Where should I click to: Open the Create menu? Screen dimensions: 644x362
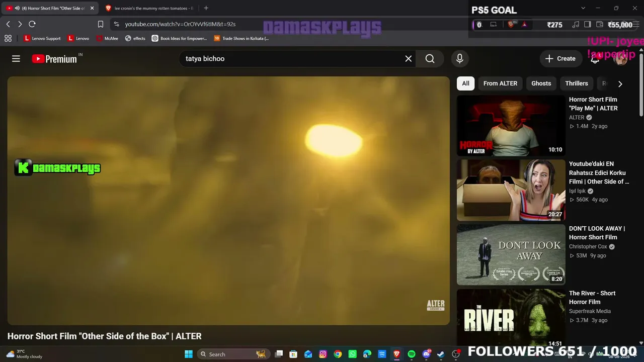tap(560, 59)
